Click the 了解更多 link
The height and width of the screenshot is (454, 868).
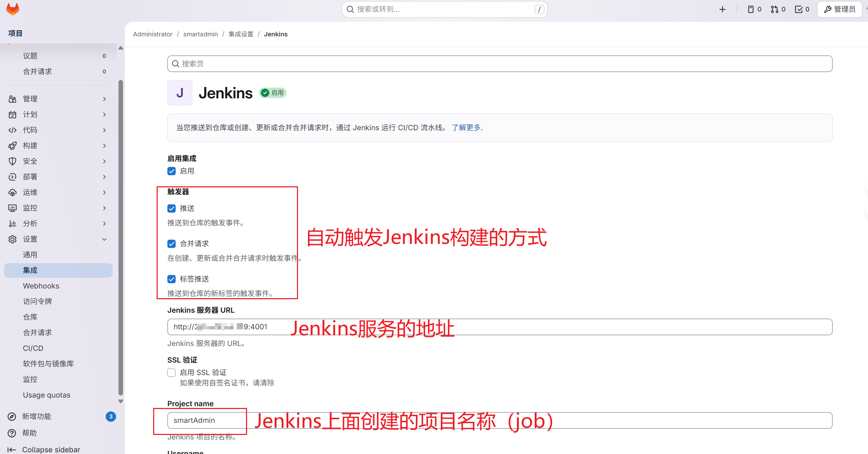(x=466, y=128)
